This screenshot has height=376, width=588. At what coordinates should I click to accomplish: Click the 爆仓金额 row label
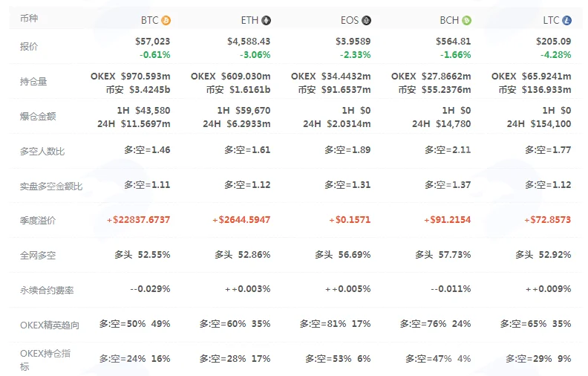(x=38, y=117)
